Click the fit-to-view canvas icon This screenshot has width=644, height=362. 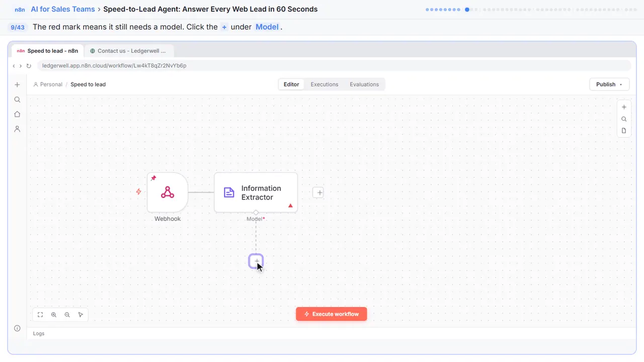click(x=40, y=315)
